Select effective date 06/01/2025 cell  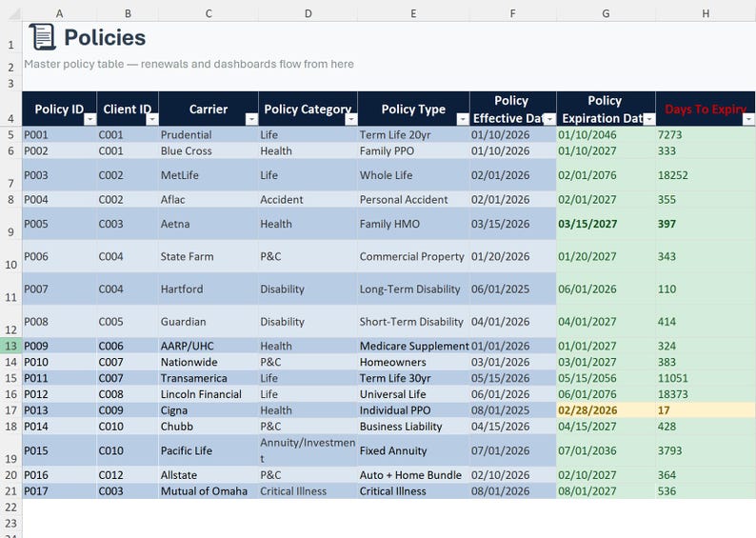[512, 289]
